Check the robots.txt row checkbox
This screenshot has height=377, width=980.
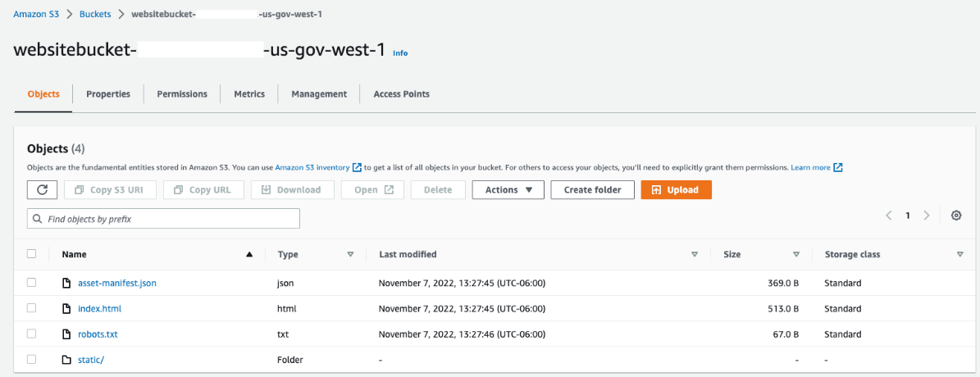[32, 334]
